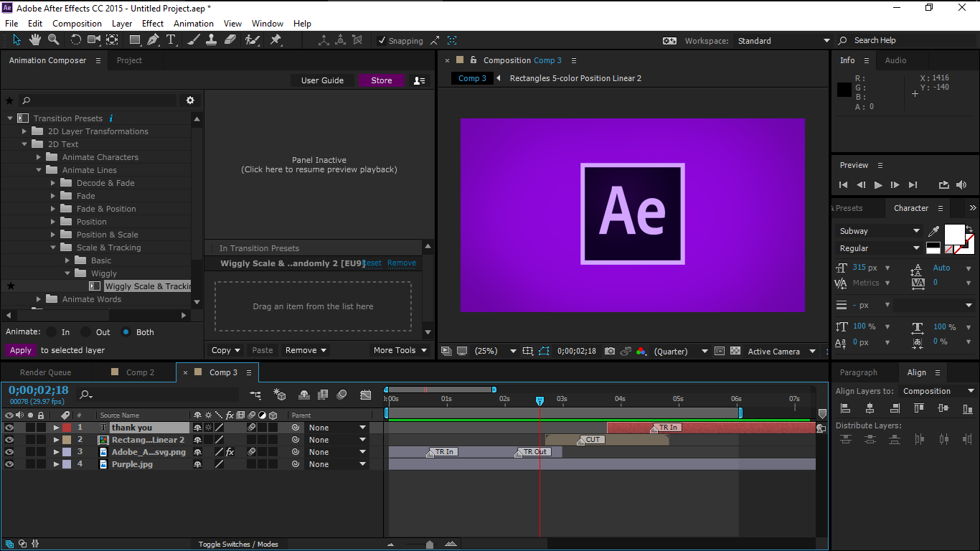
Task: Select the Brush tool
Action: [x=194, y=40]
